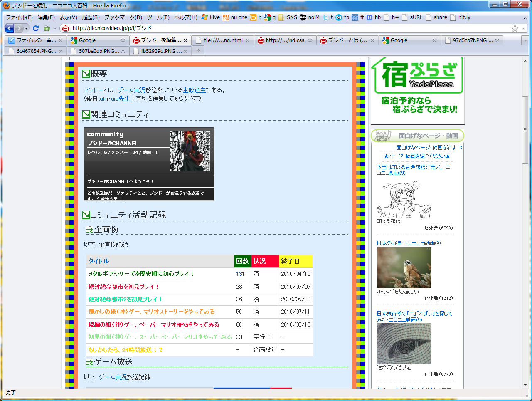Click the 生放送主 link
This screenshot has height=401, width=532.
(x=194, y=90)
